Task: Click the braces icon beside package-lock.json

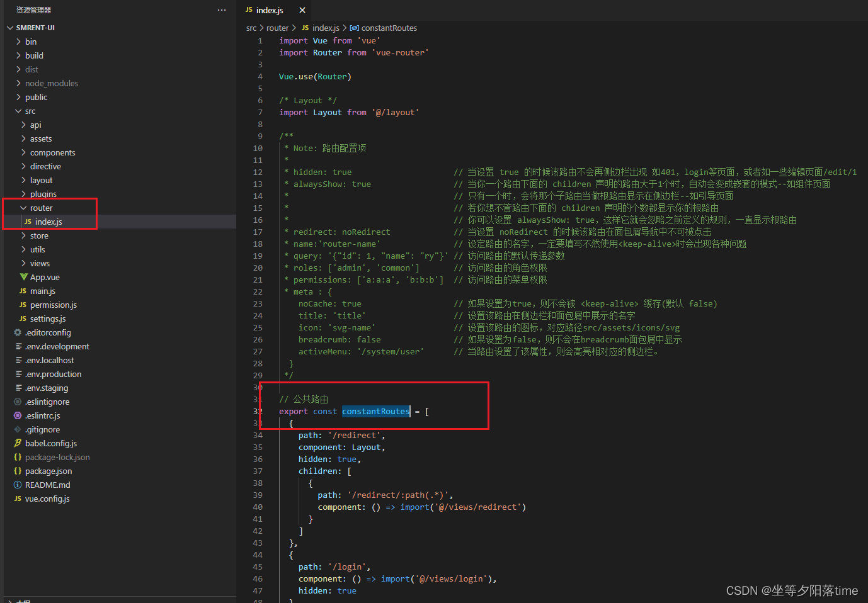Action: (18, 457)
